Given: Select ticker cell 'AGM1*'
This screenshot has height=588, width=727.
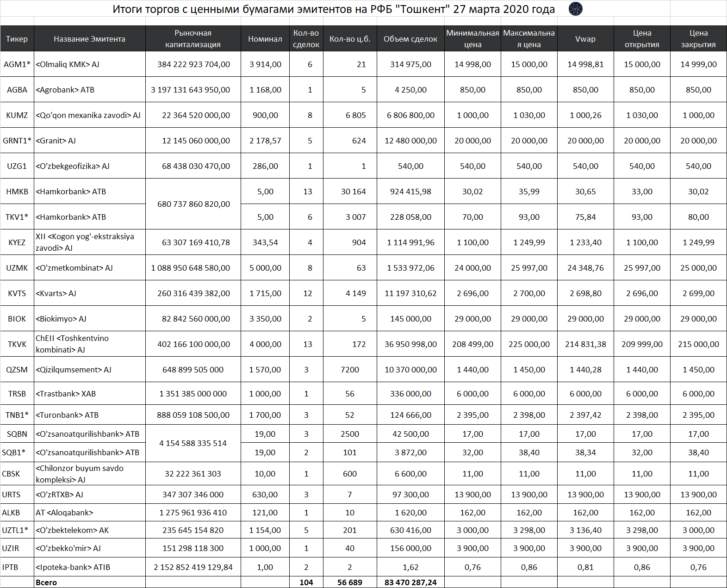Looking at the screenshot, I should click(x=17, y=64).
